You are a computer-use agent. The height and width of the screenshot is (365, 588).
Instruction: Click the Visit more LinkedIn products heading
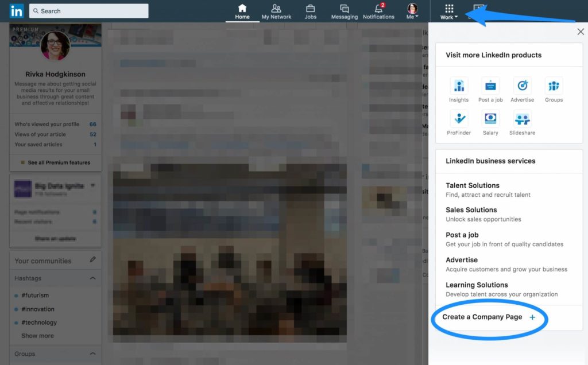click(x=493, y=55)
